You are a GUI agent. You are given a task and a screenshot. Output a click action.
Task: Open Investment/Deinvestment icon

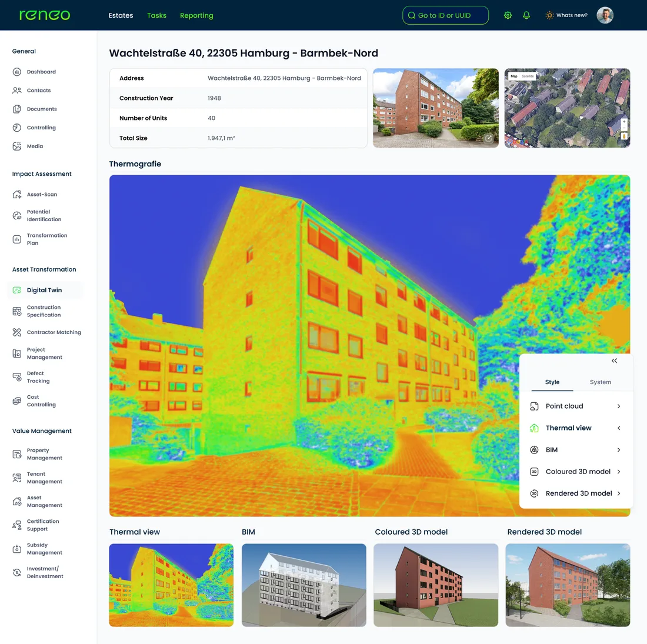tap(17, 572)
